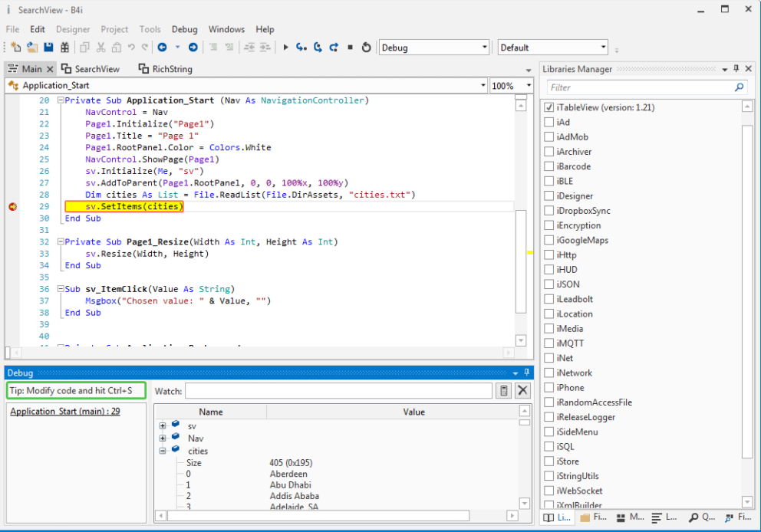Uncheck the iTableView library checkbox

549,107
